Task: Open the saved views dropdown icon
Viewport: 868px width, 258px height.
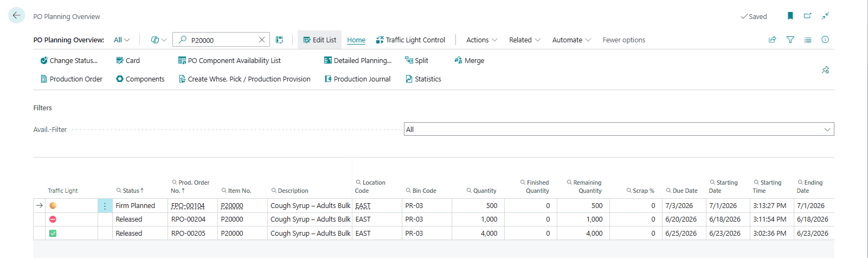Action: (x=158, y=40)
